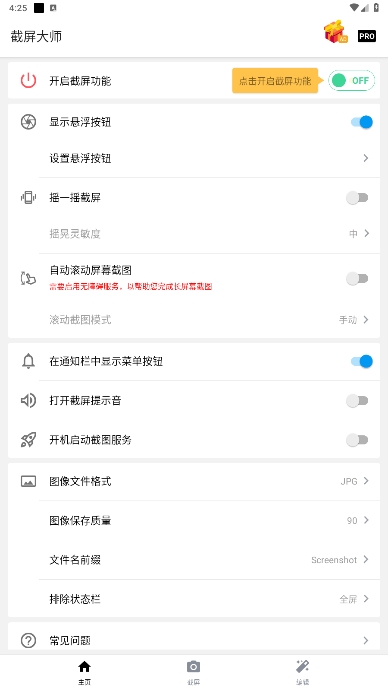Turn on the 开启截屏功能 OFF switch
388x691 pixels.
[351, 81]
